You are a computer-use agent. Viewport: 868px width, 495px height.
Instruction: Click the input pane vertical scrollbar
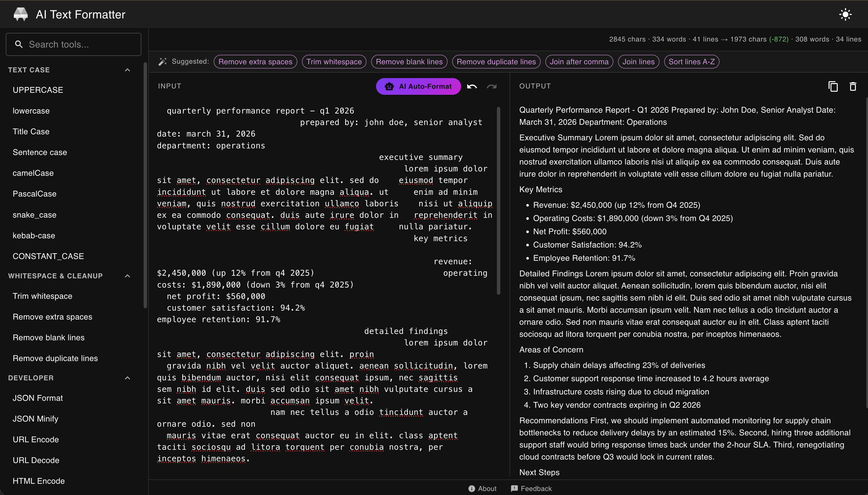click(x=499, y=201)
